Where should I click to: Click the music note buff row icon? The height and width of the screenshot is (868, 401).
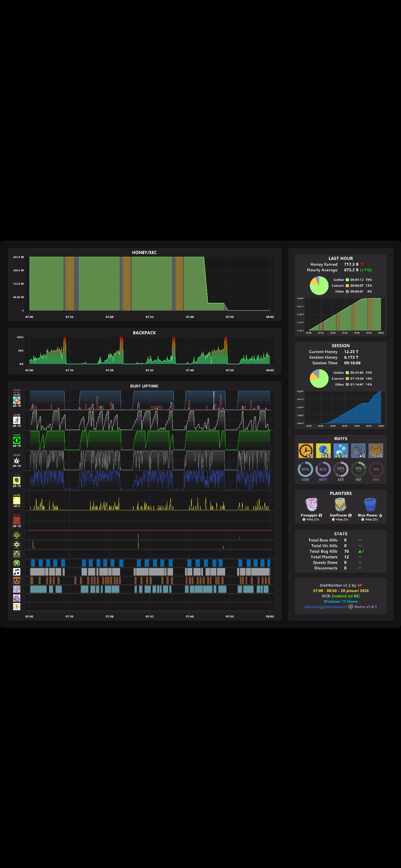point(17,571)
